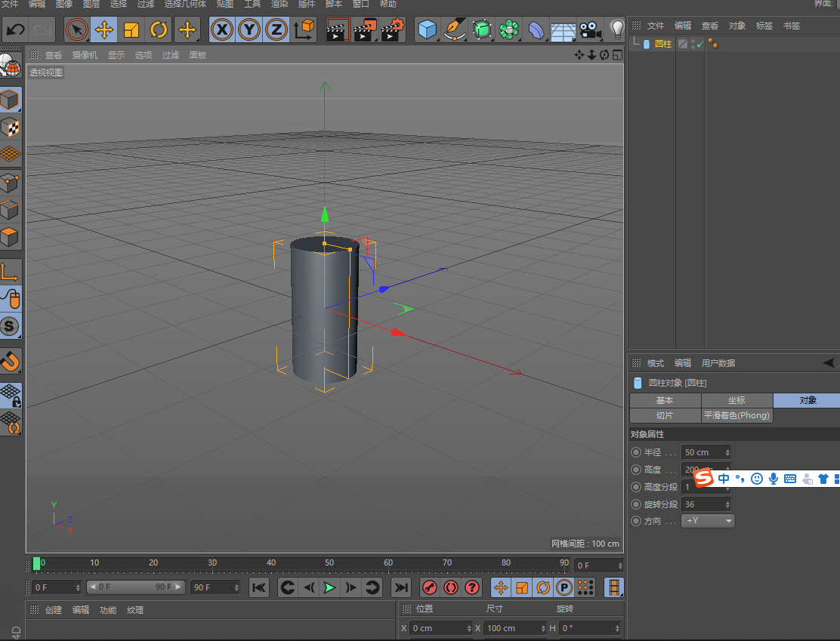Open the viewport 显示 menu
Screen dimensions: 840x641
pos(116,55)
